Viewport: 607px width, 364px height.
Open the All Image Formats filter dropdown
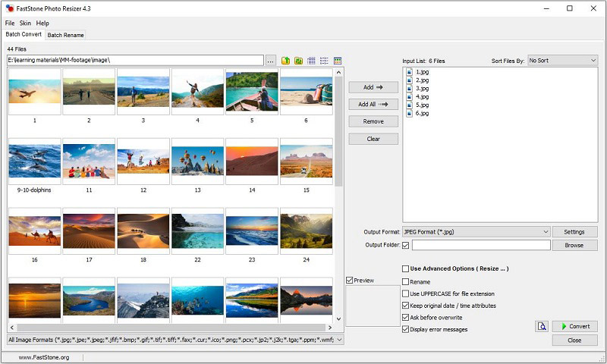tap(175, 340)
